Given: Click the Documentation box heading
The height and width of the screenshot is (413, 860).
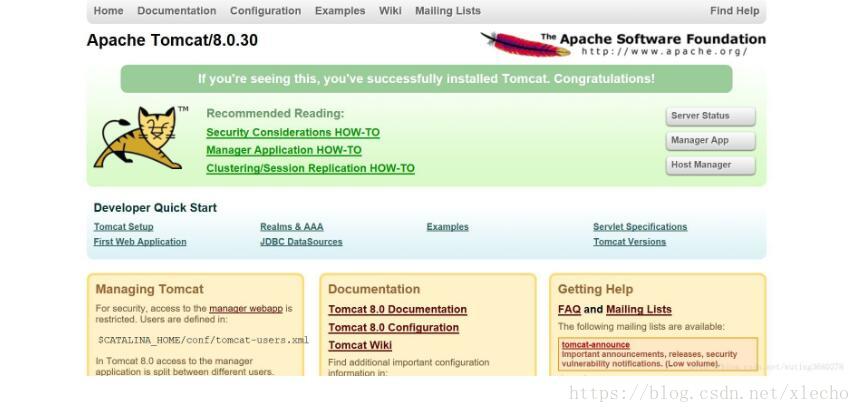Looking at the screenshot, I should coord(374,290).
